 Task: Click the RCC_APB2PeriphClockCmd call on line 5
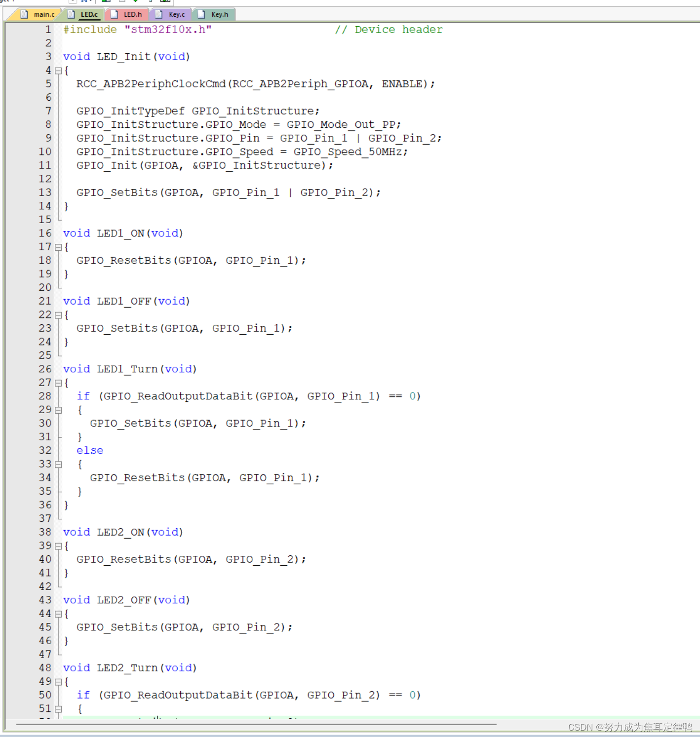[x=256, y=84]
